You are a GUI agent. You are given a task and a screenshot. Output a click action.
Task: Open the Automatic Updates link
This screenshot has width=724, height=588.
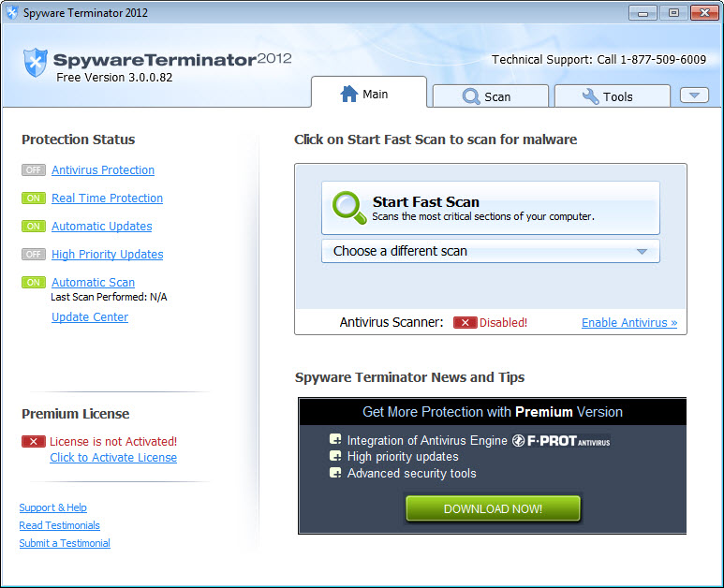[x=101, y=227]
